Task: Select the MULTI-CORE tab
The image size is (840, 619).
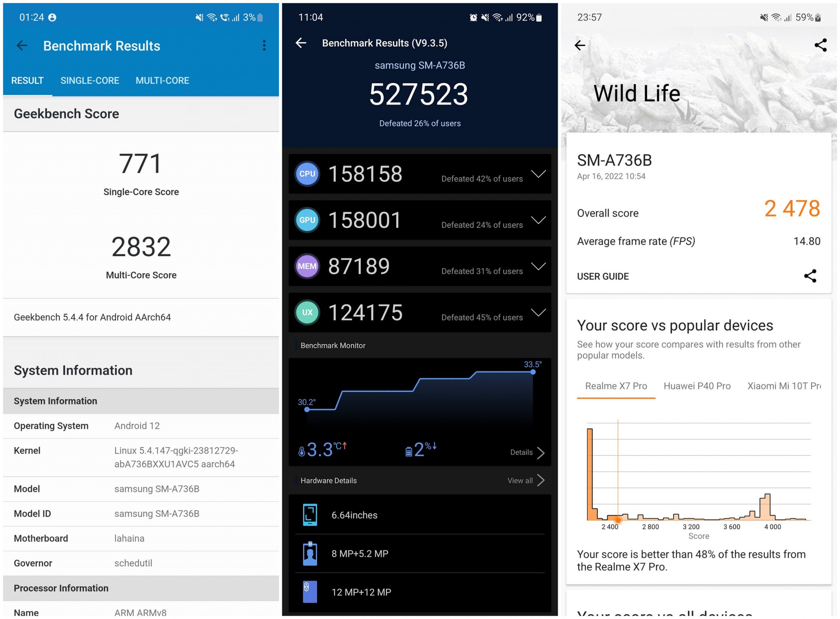Action: pos(162,80)
